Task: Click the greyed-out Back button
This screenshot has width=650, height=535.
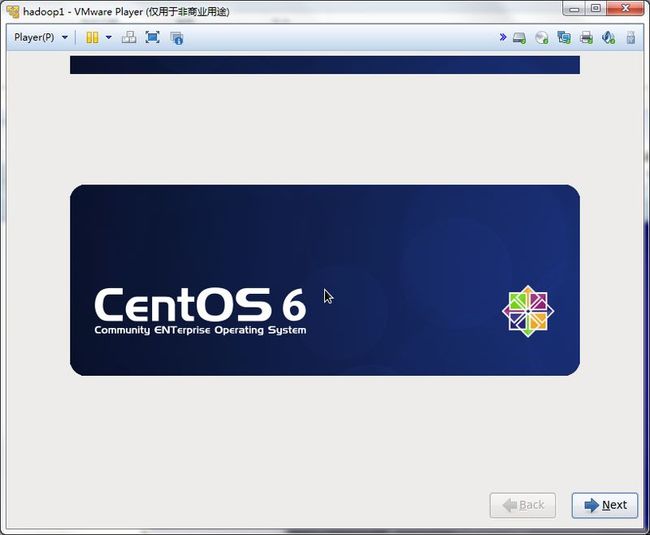Action: pos(523,505)
